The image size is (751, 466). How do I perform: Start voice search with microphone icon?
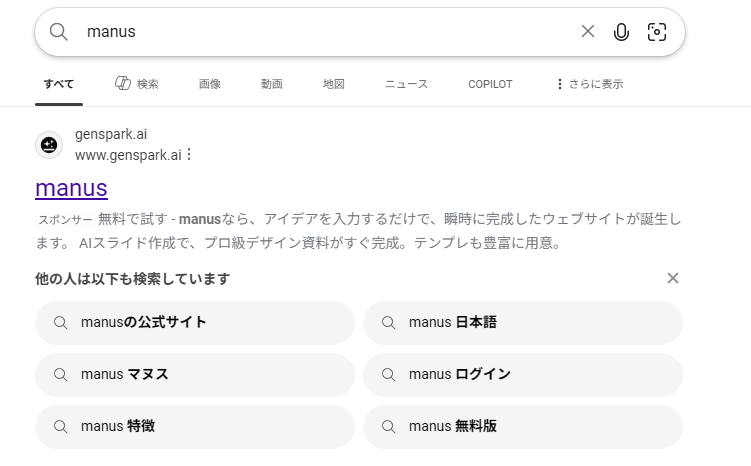coord(621,32)
